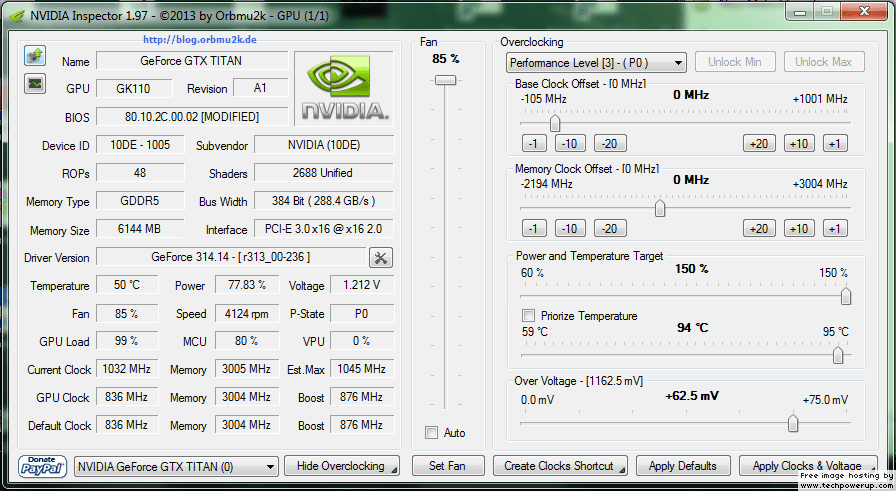Click the Est.Max value 1045 MHz

[362, 369]
